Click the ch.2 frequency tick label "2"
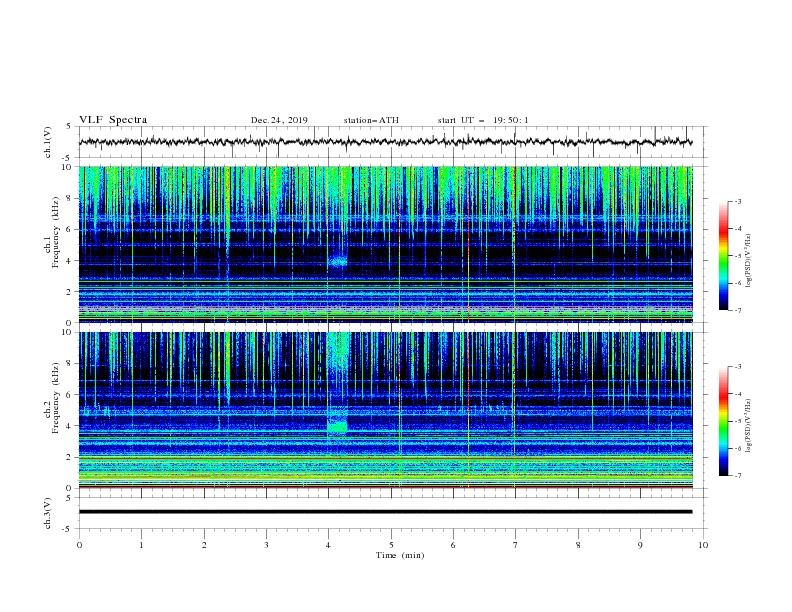Image resolution: width=792 pixels, height=612 pixels. 69,457
